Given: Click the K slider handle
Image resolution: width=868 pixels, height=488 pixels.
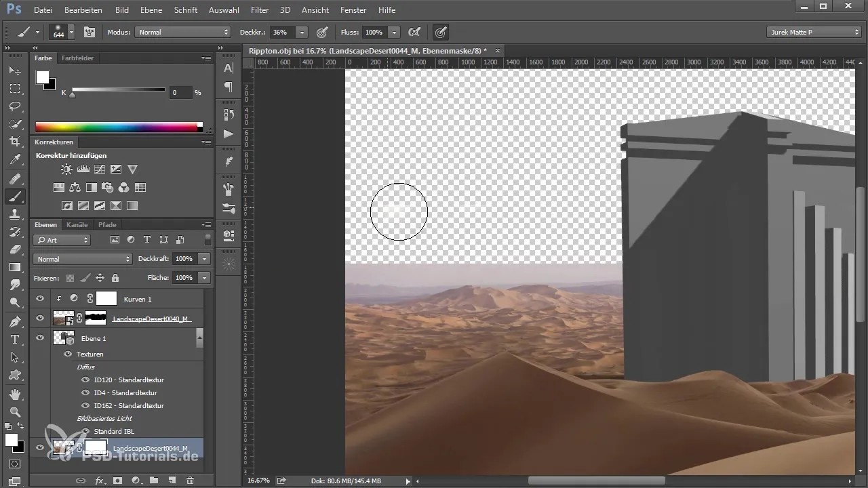Looking at the screenshot, I should click(x=73, y=95).
